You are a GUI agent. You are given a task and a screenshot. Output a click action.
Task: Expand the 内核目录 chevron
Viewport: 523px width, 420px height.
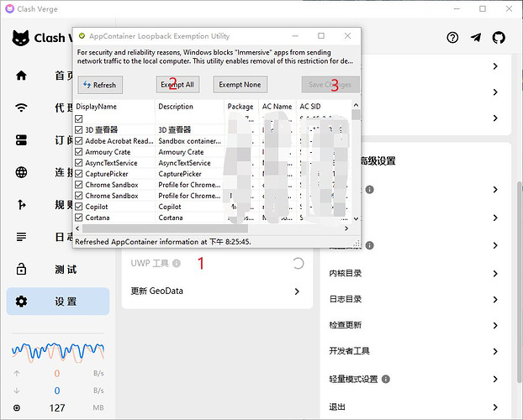(495, 274)
